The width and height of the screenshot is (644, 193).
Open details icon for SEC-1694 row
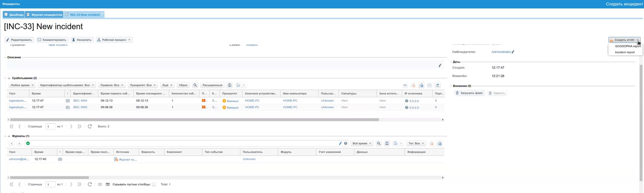68,101
